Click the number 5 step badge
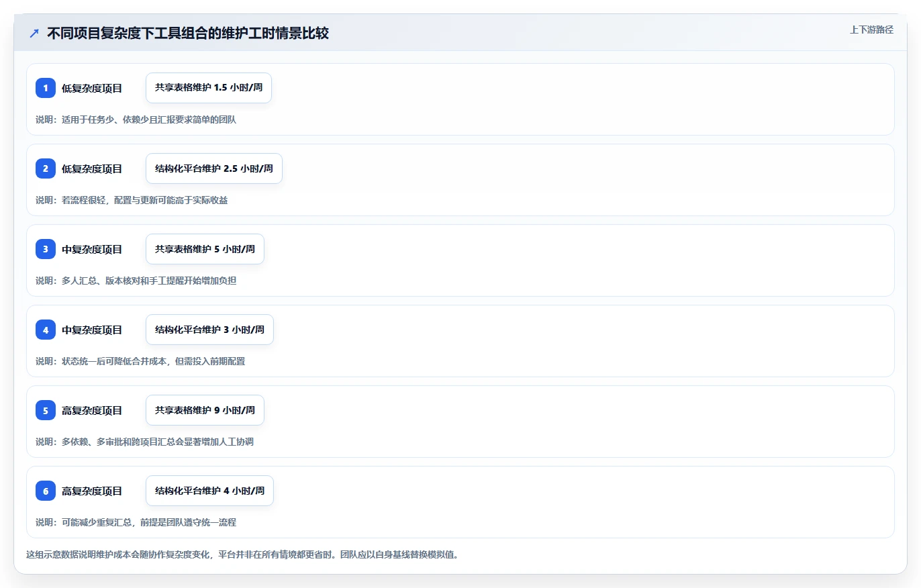Viewport: 921px width, 588px height. tap(46, 410)
